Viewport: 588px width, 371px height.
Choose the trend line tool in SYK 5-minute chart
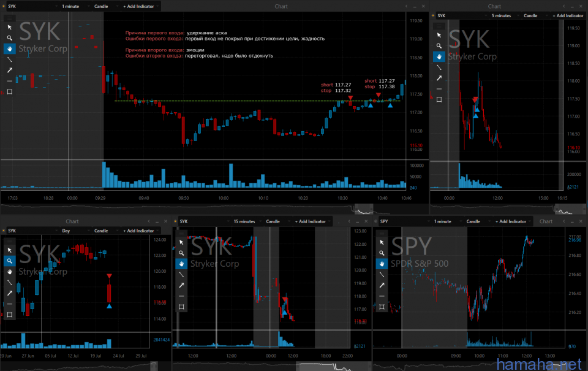[439, 67]
